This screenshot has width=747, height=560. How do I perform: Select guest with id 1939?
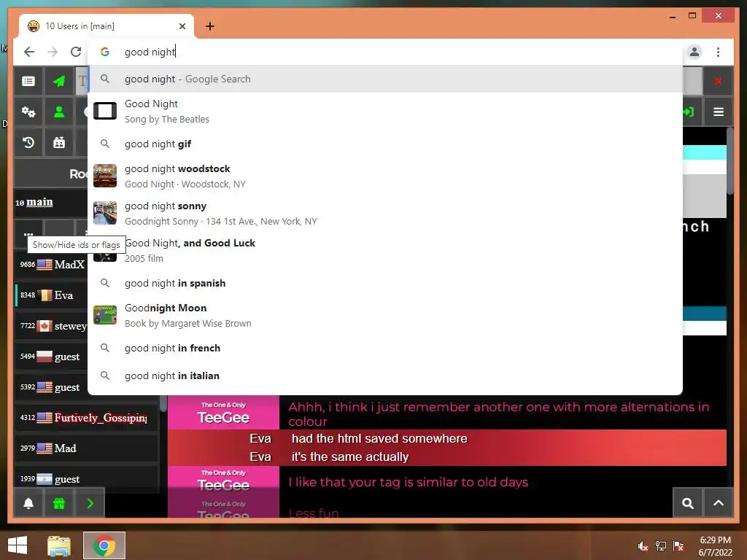coord(88,479)
